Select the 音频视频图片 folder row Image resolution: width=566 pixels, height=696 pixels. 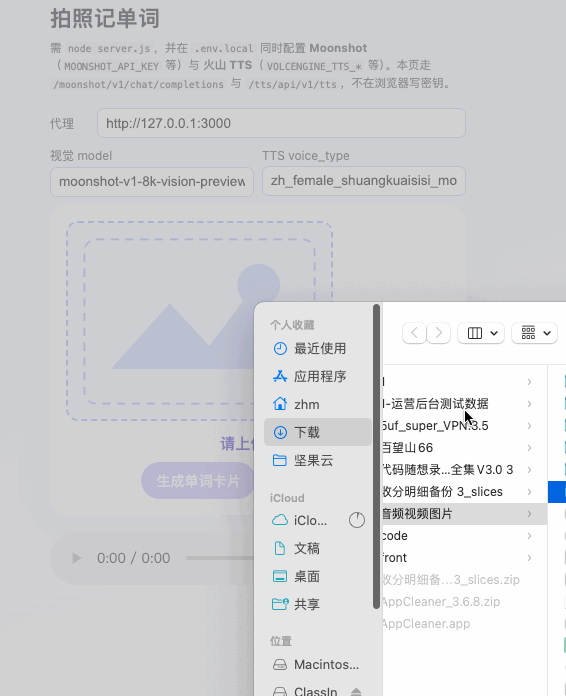coord(464,514)
